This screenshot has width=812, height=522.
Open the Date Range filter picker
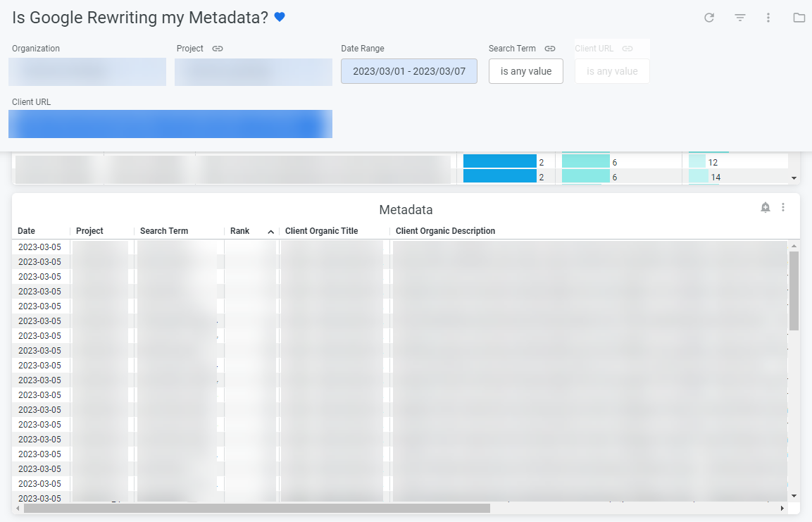coord(408,71)
